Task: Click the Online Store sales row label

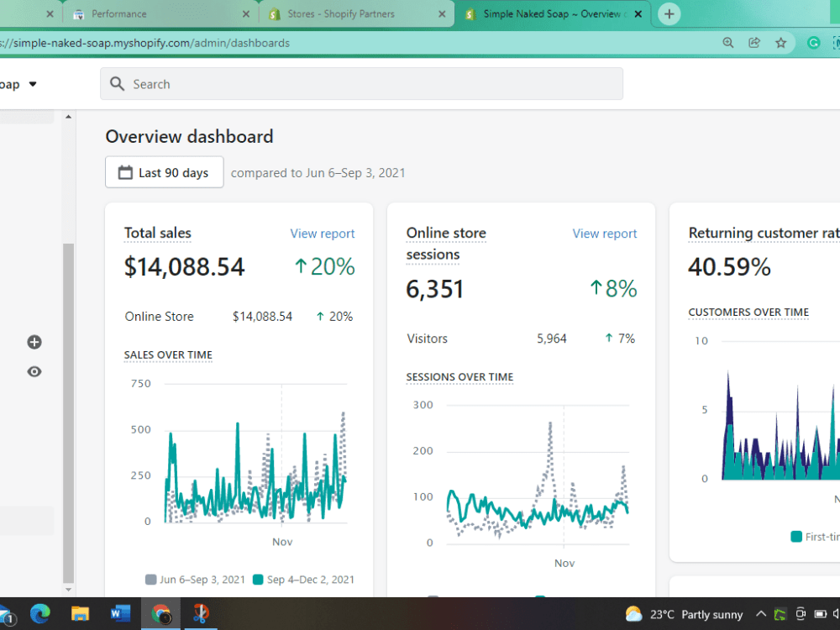Action: coord(159,317)
